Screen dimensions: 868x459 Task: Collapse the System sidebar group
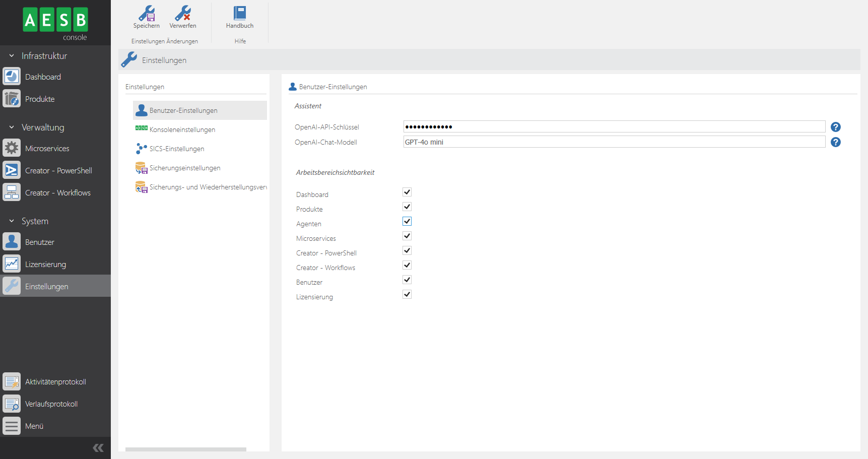click(x=12, y=221)
